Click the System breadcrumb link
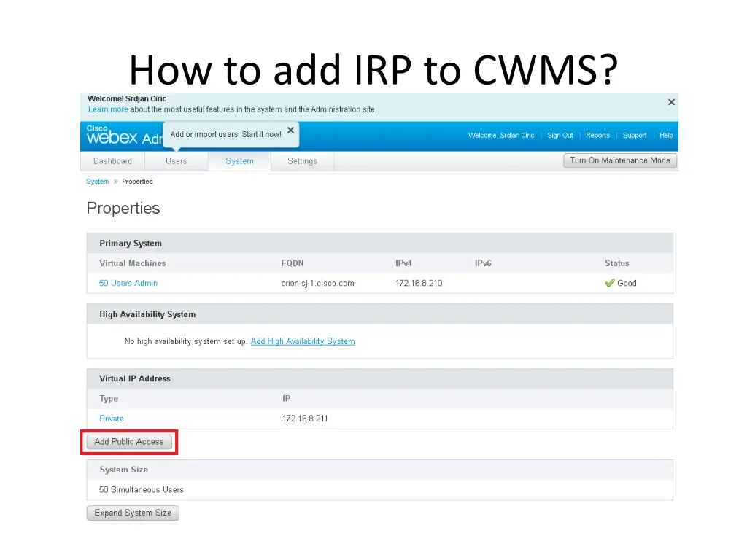The height and width of the screenshot is (560, 747). click(97, 182)
